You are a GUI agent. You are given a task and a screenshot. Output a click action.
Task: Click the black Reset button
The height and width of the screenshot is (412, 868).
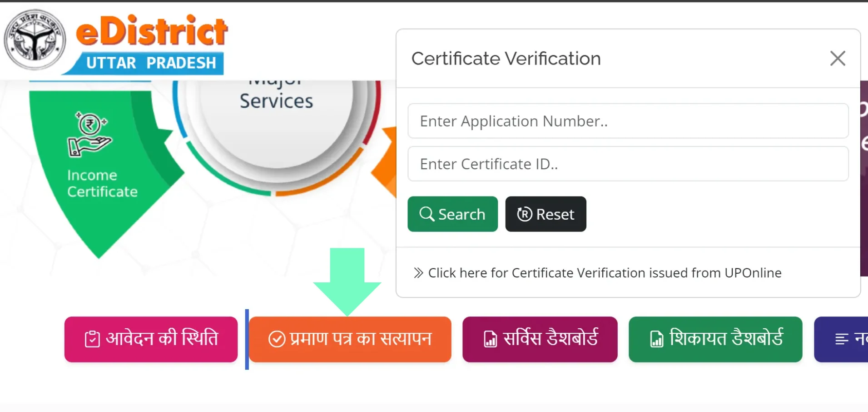546,214
